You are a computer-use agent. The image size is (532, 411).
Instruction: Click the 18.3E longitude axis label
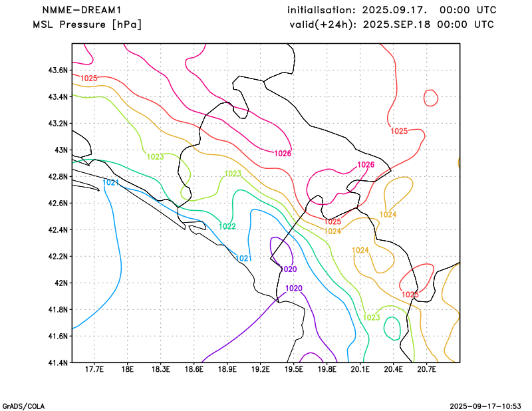(x=160, y=369)
